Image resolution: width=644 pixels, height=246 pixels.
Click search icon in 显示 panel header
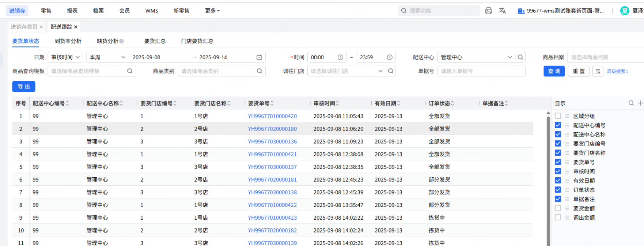[631, 103]
